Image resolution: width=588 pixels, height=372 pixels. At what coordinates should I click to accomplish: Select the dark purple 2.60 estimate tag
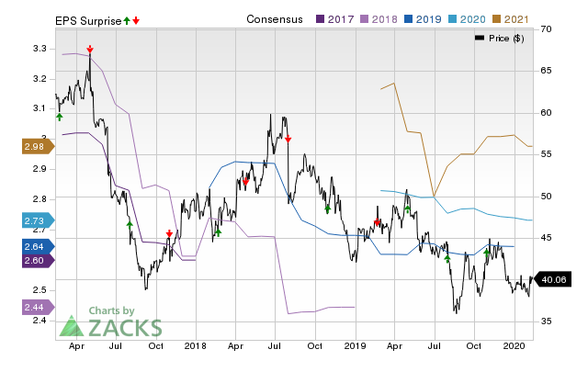point(38,261)
